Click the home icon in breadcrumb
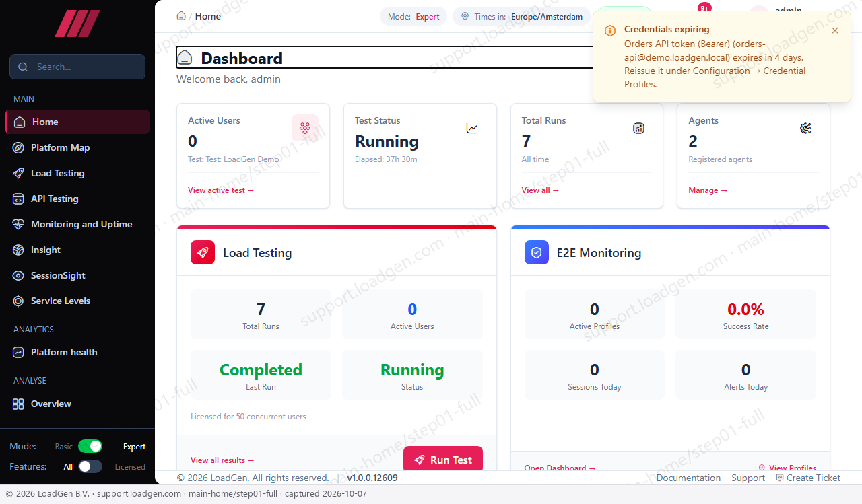The image size is (862, 504). pos(181,16)
